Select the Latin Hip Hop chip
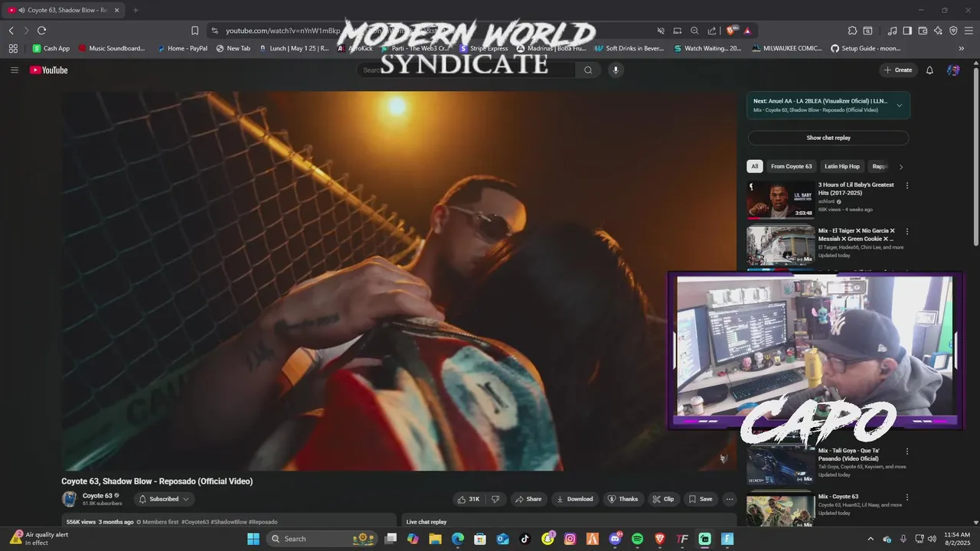Viewport: 980px width, 551px height. click(842, 166)
